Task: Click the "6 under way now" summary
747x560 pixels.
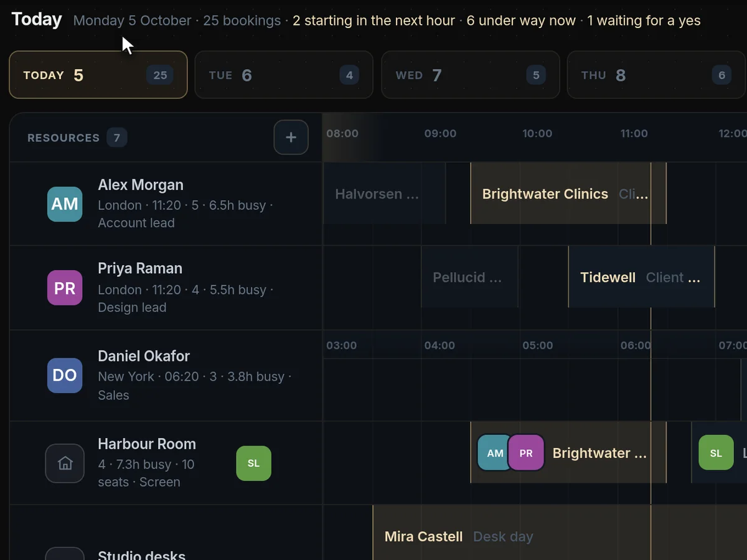Action: [521, 21]
